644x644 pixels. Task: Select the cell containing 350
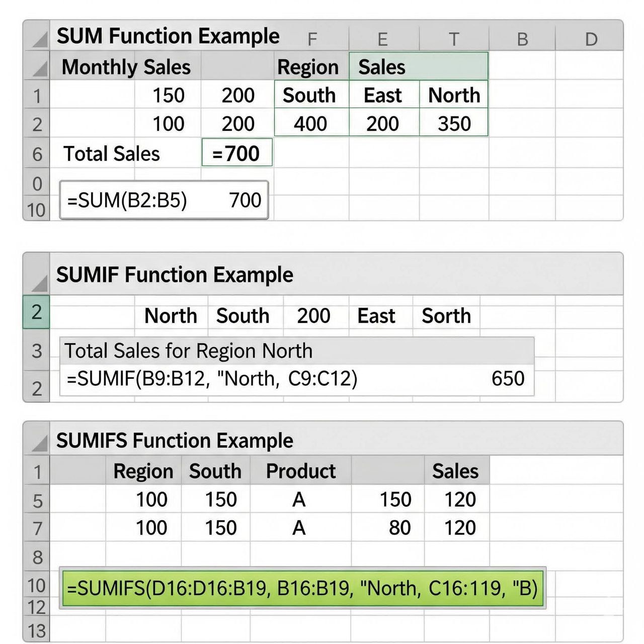[454, 123]
